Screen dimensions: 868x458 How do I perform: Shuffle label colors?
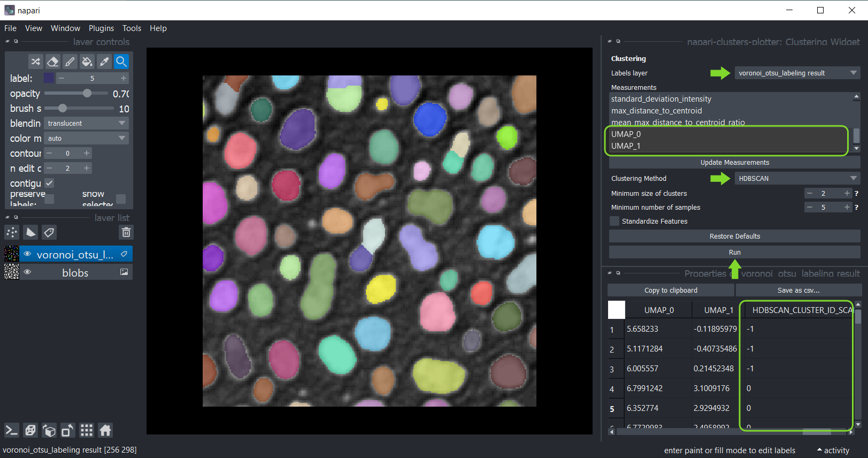35,62
